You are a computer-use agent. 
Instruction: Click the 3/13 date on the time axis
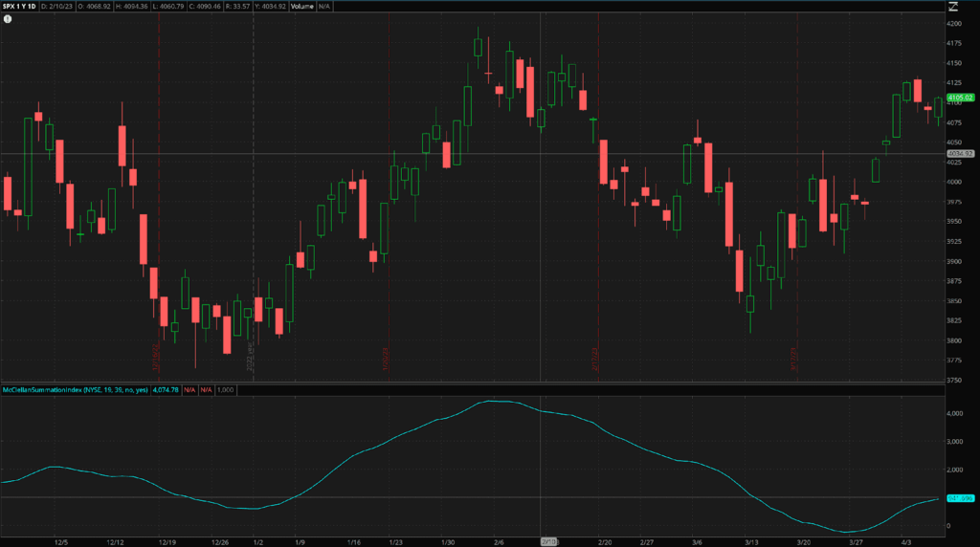pyautogui.click(x=752, y=542)
